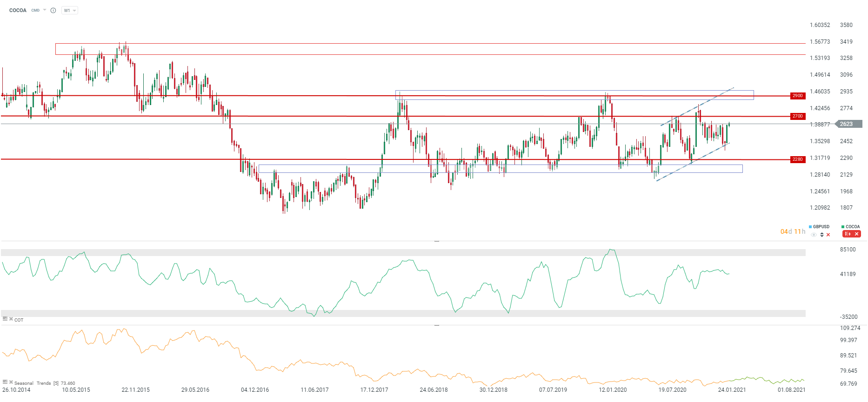This screenshot has width=868, height=402.
Task: Click the COCOA legend label near price axis
Action: (853, 227)
